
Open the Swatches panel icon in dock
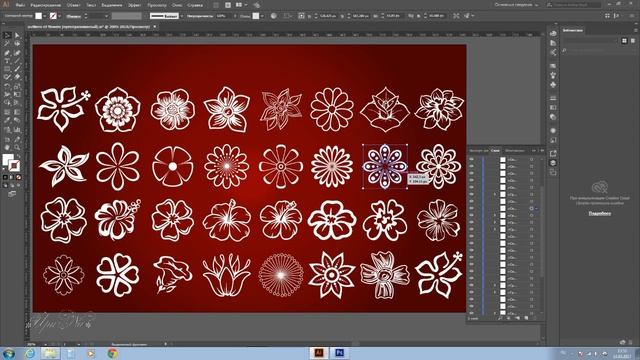[553, 66]
